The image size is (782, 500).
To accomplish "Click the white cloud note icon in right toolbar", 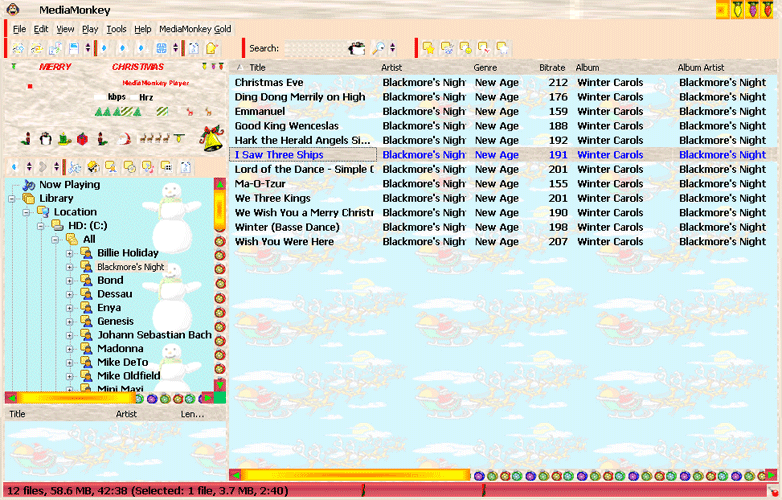I will pos(502,48).
